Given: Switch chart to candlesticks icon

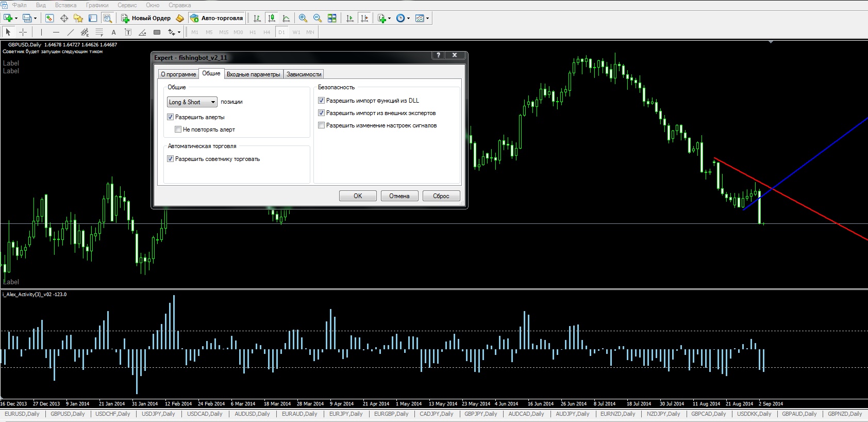Looking at the screenshot, I should 272,18.
